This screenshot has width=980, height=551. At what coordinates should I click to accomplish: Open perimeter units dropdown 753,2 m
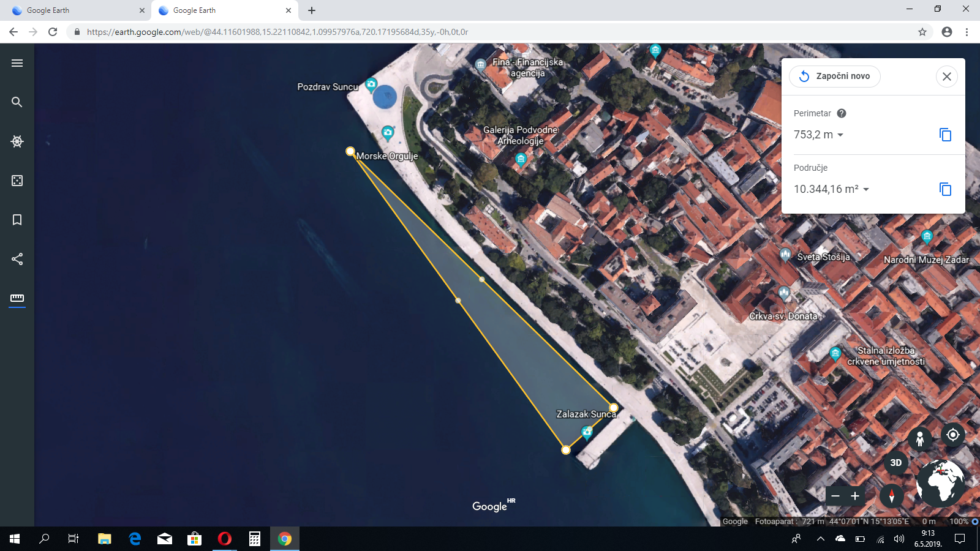819,135
